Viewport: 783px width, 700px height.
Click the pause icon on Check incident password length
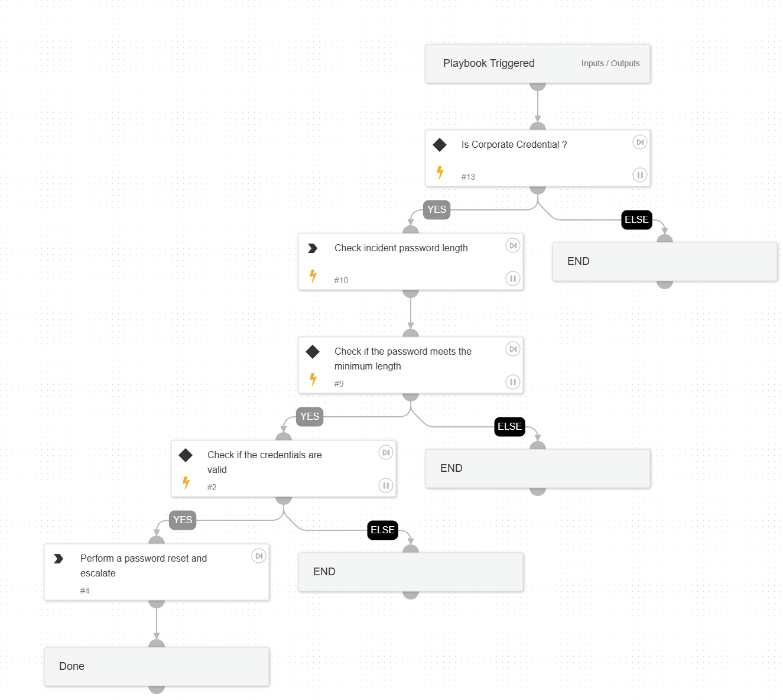[513, 278]
